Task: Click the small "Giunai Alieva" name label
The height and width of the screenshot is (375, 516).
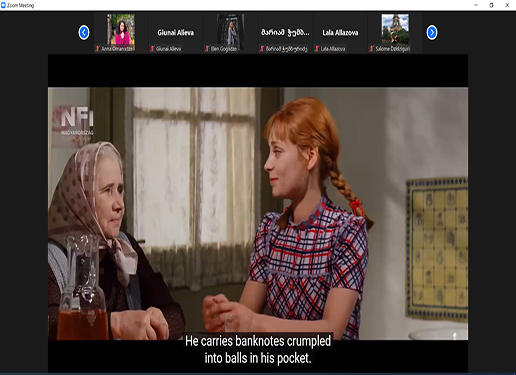Action: pyautogui.click(x=169, y=49)
